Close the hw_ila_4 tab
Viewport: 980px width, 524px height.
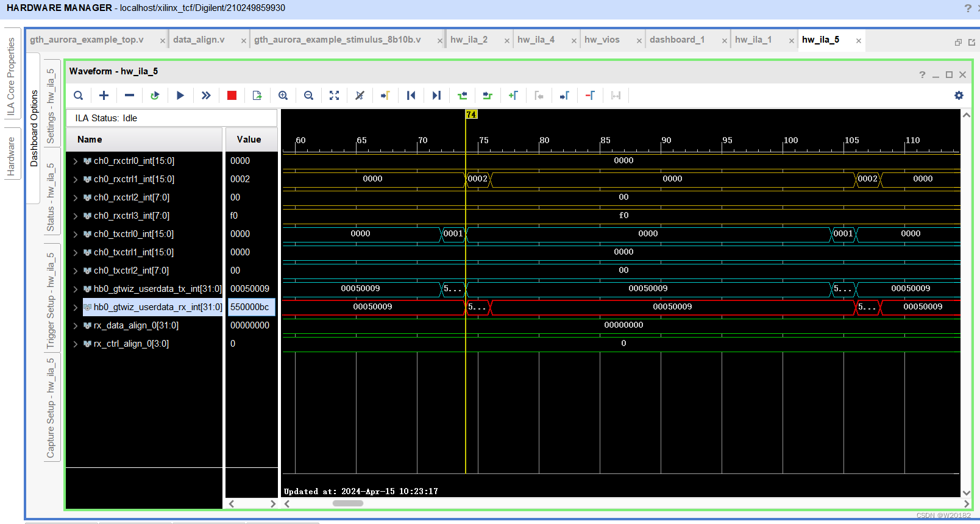573,41
